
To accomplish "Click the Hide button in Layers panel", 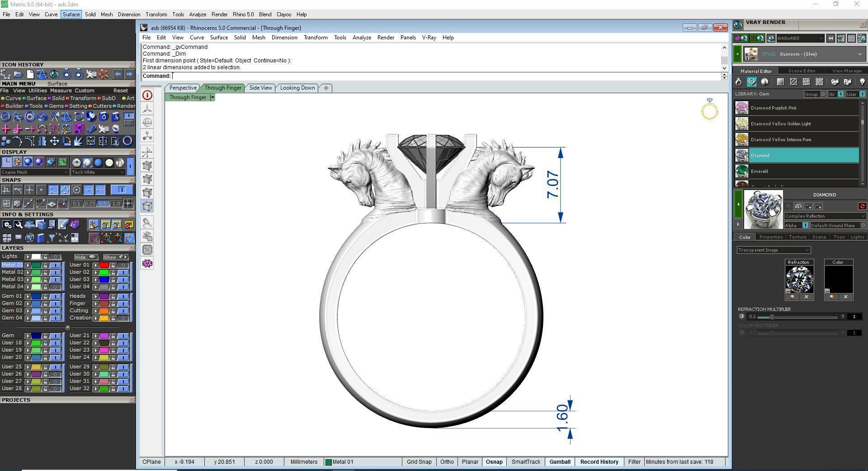I will (x=86, y=257).
